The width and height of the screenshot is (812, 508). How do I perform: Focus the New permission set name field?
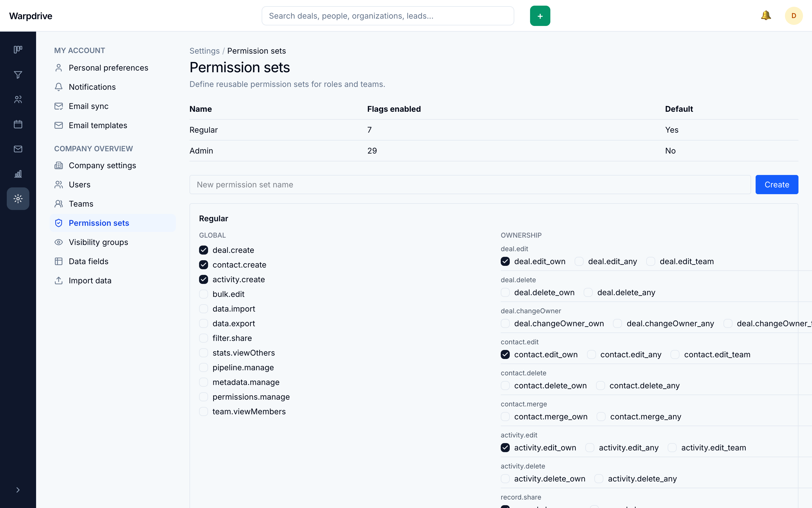[470, 185]
